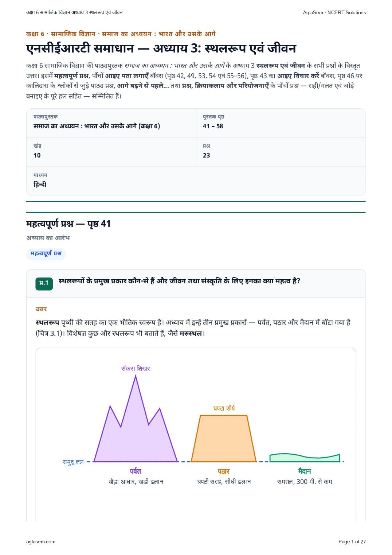Click the पाठ्यपुस्तक name cell in the info table
This screenshot has height=555, width=392.
(x=111, y=123)
